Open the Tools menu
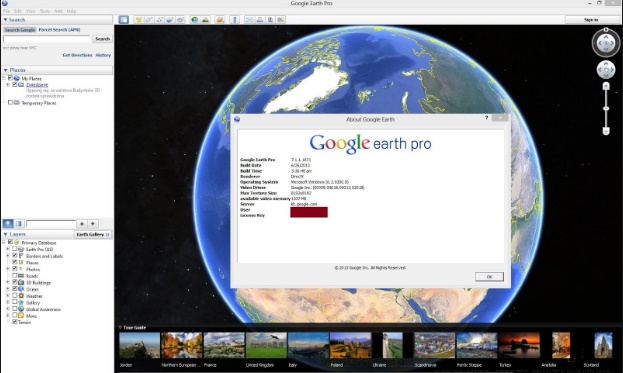 click(x=45, y=11)
